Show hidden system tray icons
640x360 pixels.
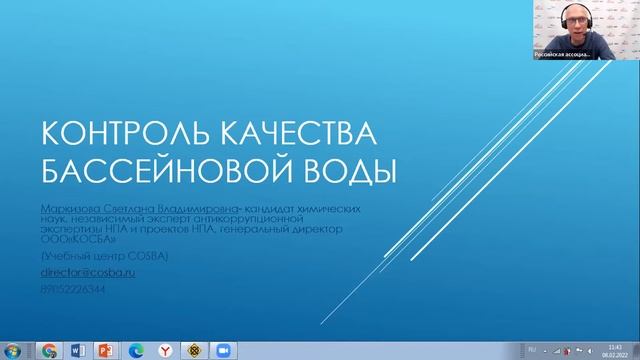(x=545, y=351)
